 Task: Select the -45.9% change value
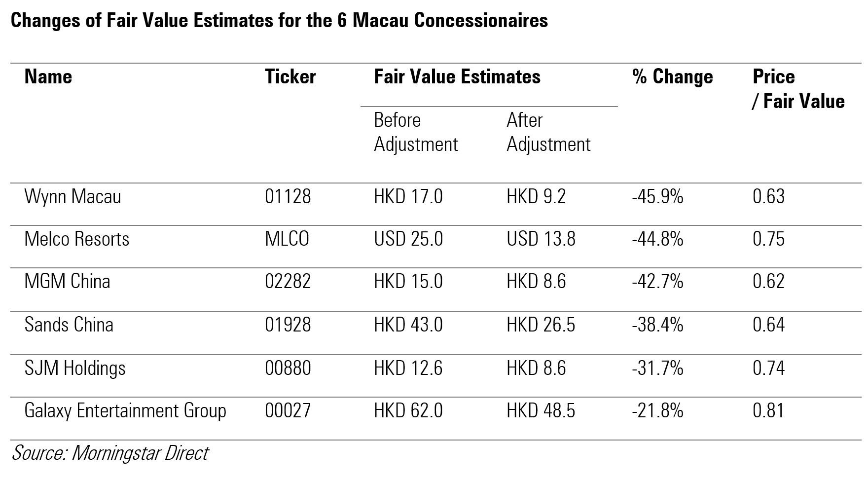[x=657, y=197]
